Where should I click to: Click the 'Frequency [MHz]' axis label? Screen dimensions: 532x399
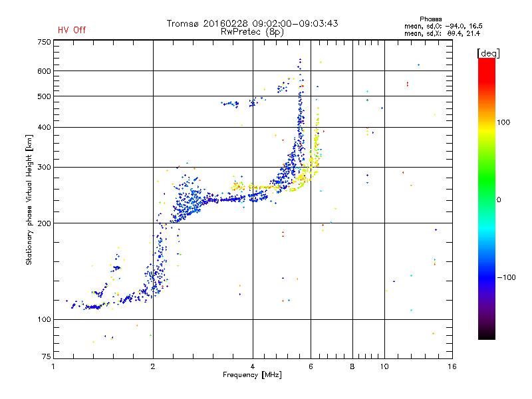tap(252, 375)
